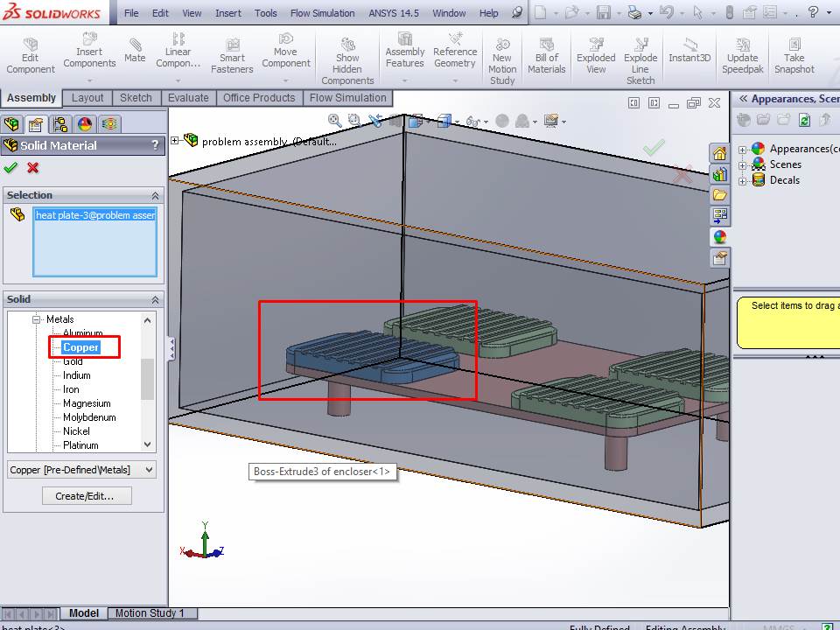Select Nickel from the metals list
840x630 pixels.
click(x=76, y=431)
